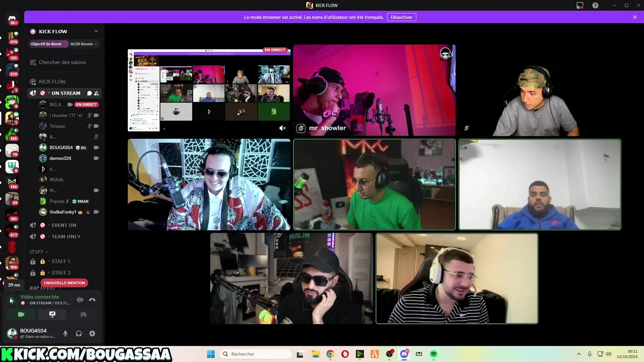This screenshot has height=362, width=644.
Task: Open system volume tray icon
Action: pyautogui.click(x=608, y=354)
